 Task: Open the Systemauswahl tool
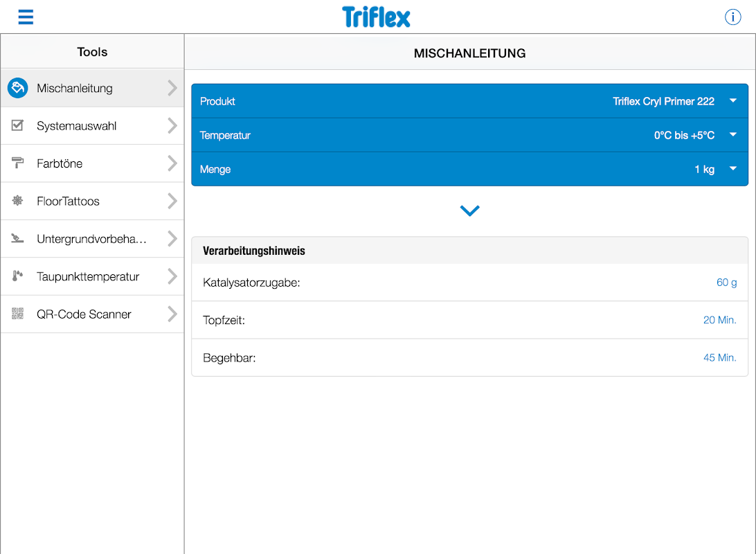click(92, 126)
